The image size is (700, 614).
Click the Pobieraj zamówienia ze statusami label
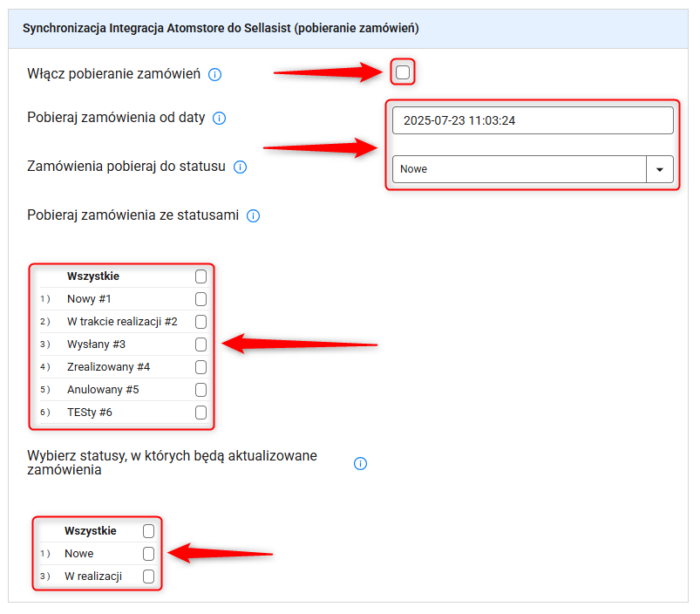[133, 215]
